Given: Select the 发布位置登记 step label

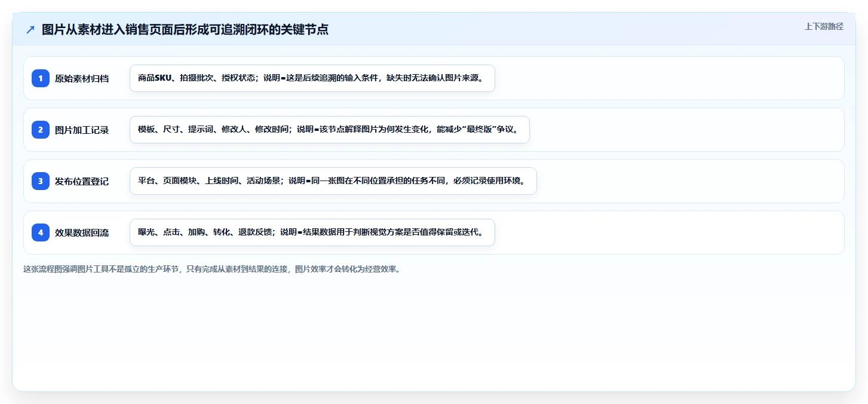Looking at the screenshot, I should pos(82,181).
